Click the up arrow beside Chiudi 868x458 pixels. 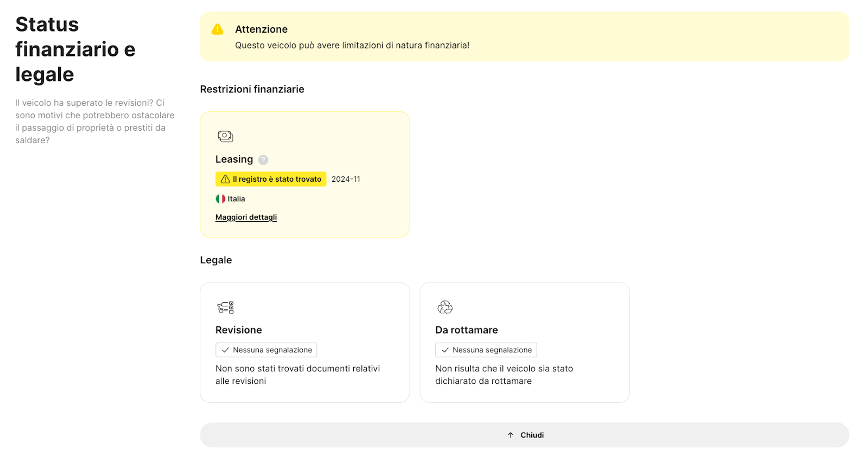tap(510, 435)
